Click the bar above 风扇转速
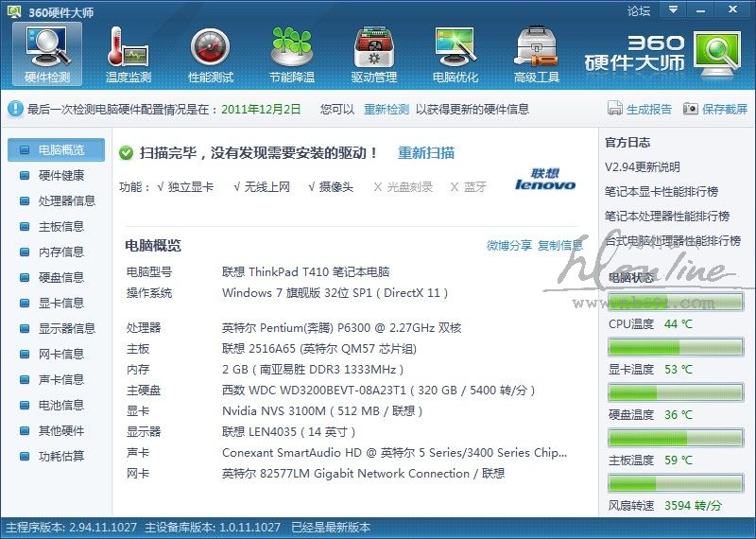Screen dimensions: 756x539 click(x=676, y=483)
